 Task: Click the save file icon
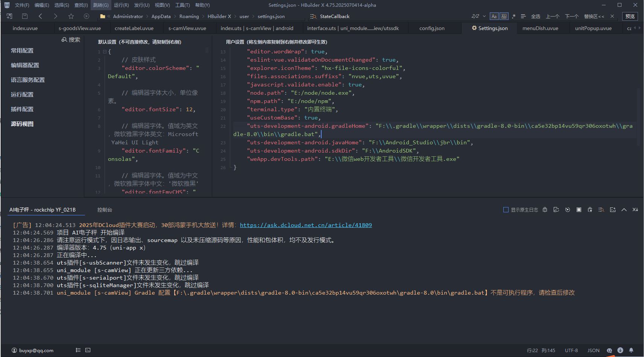25,16
